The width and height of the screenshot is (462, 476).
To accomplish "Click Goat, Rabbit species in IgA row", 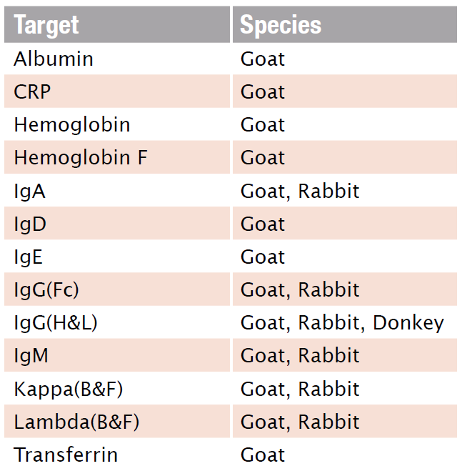I will click(x=300, y=191).
